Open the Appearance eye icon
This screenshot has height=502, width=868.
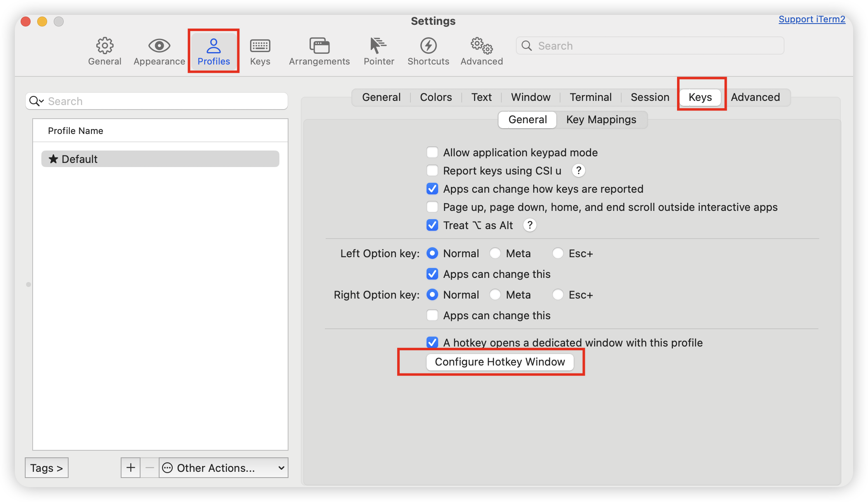(159, 46)
